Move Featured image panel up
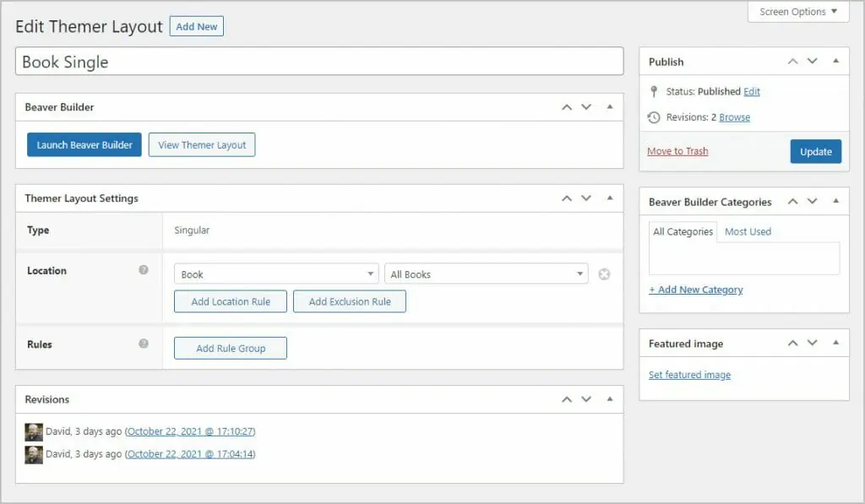The image size is (865, 504). point(792,343)
